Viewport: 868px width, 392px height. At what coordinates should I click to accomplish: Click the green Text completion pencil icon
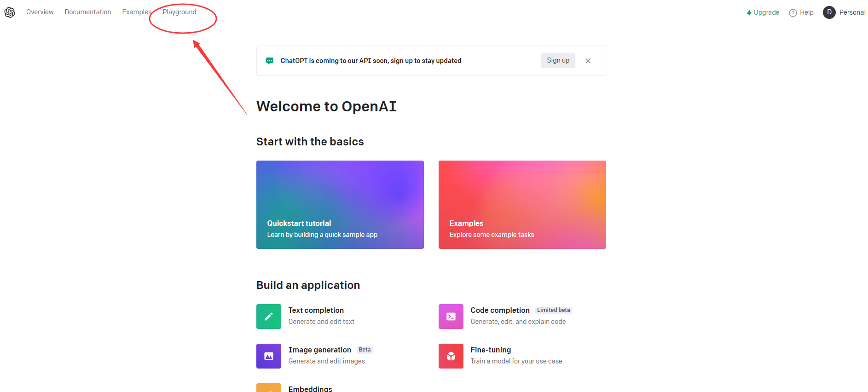[x=268, y=317]
